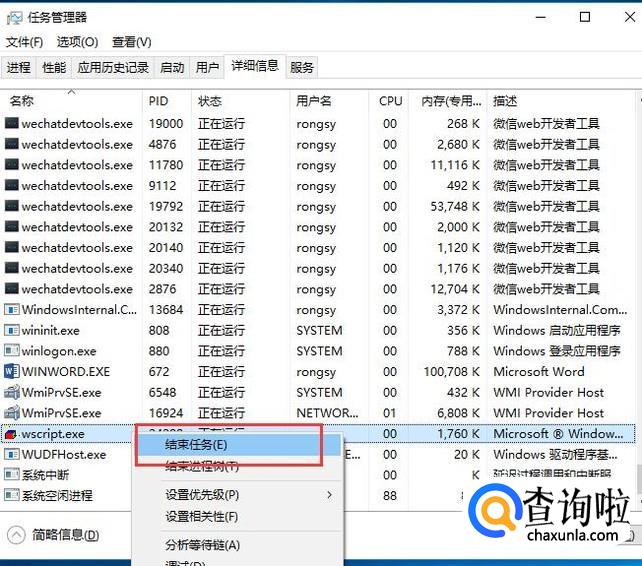642x566 pixels.
Task: Sort by the PID column header
Action: (167, 101)
